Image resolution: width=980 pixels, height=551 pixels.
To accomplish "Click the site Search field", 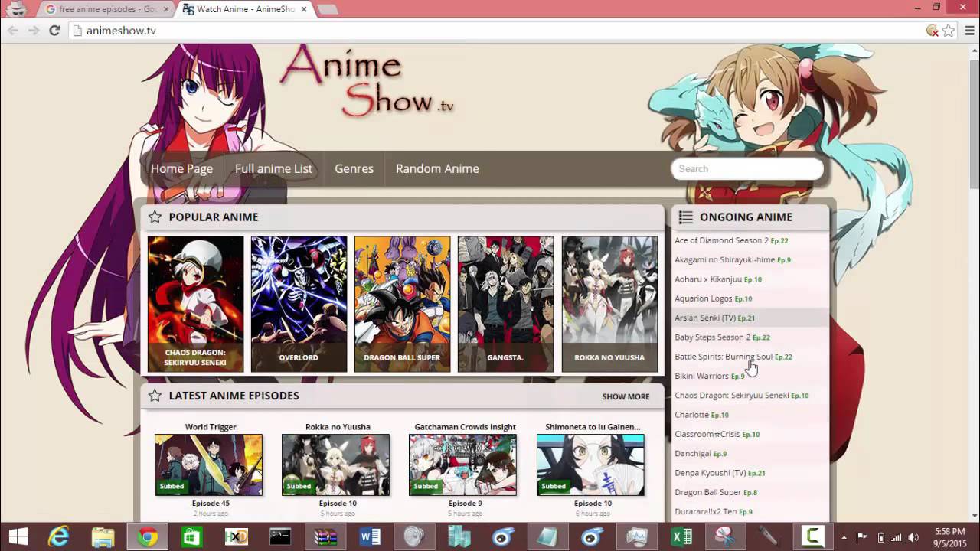I will point(747,168).
